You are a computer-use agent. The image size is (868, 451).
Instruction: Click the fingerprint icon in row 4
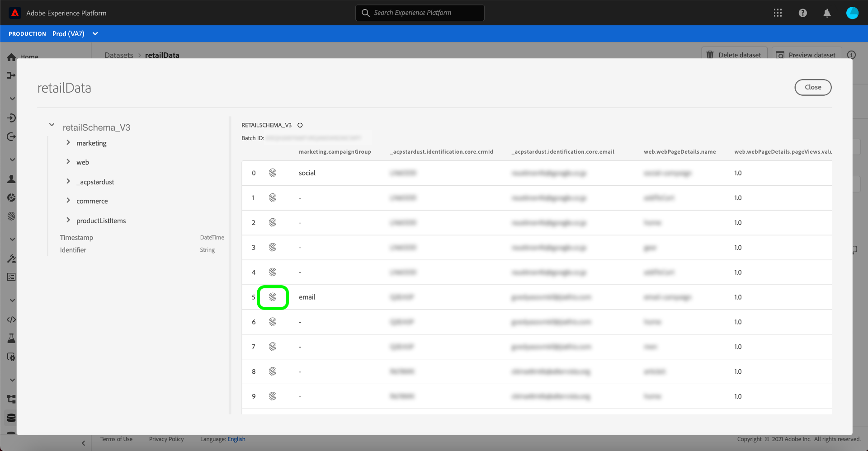click(x=273, y=272)
